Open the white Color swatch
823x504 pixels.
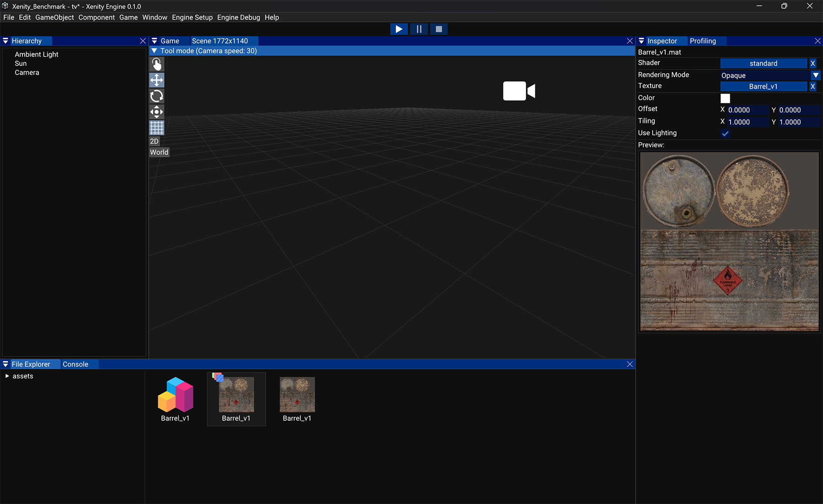(725, 98)
